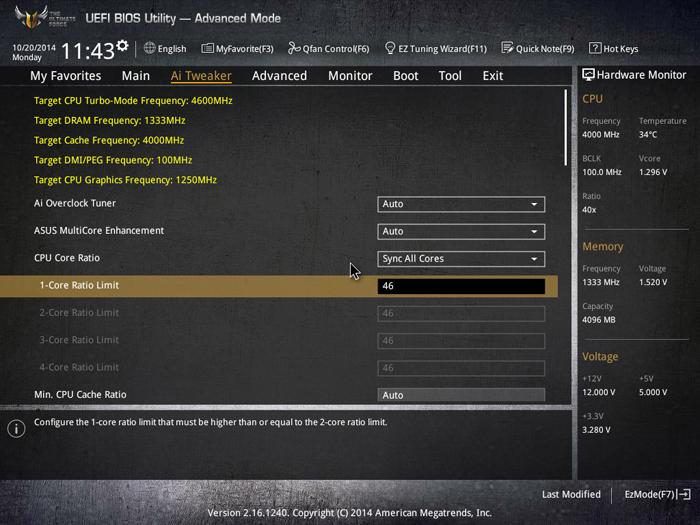Open the Tool tab
Image resolution: width=700 pixels, height=525 pixels.
450,76
